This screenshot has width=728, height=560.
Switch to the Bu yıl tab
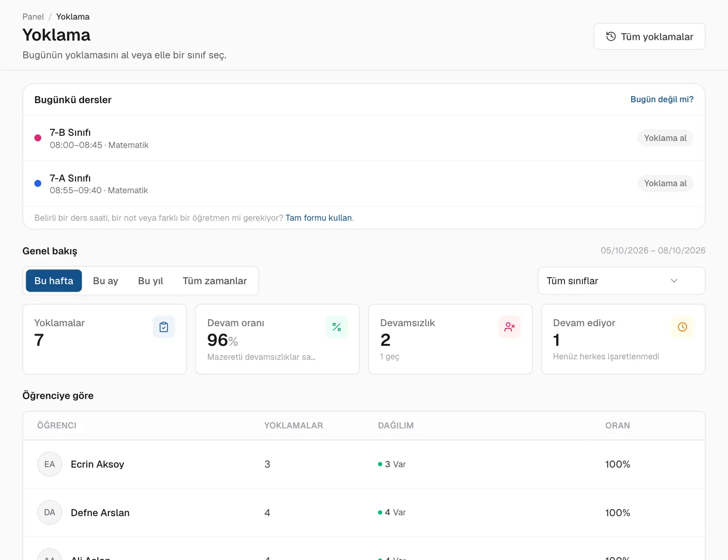pos(150,281)
